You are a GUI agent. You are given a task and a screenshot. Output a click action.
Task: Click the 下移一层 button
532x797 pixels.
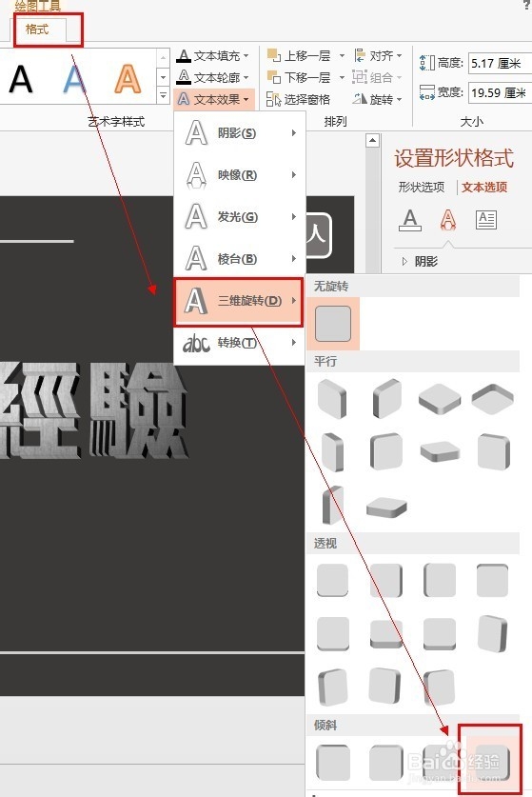[299, 77]
